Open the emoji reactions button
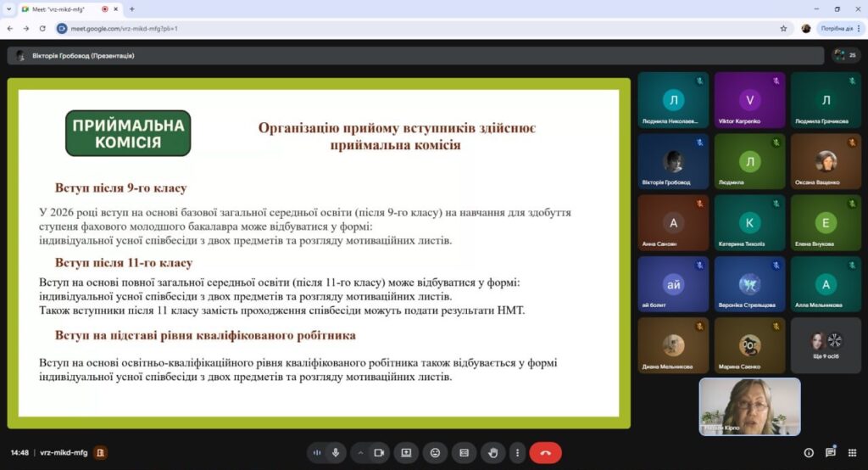Image resolution: width=868 pixels, height=470 pixels. coord(435,453)
